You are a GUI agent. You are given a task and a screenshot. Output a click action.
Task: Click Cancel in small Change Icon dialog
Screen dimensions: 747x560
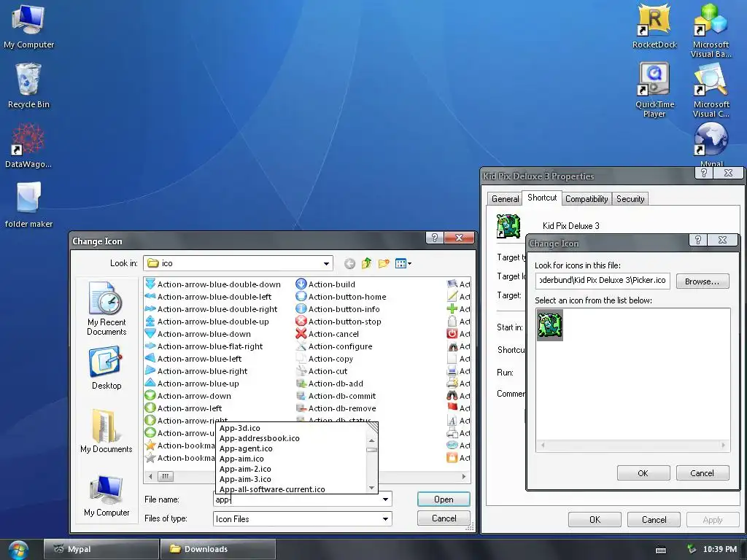[x=703, y=473]
